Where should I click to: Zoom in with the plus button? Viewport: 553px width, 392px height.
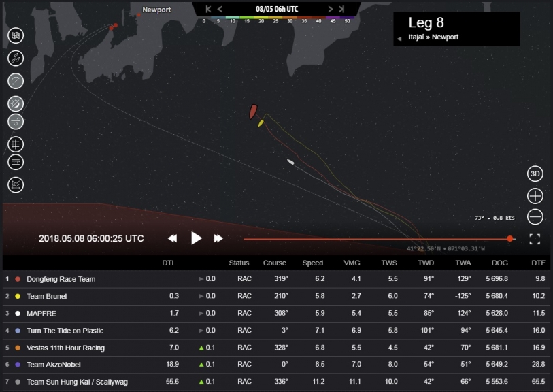[x=535, y=196]
